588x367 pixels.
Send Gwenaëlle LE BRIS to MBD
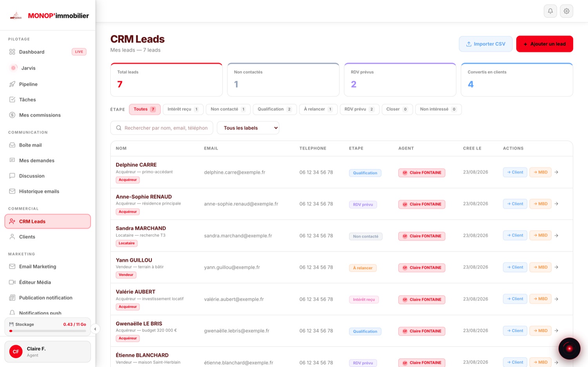541,331
